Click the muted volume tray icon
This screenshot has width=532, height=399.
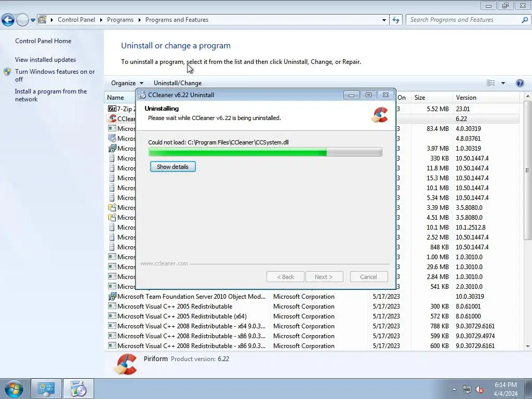coord(480,390)
